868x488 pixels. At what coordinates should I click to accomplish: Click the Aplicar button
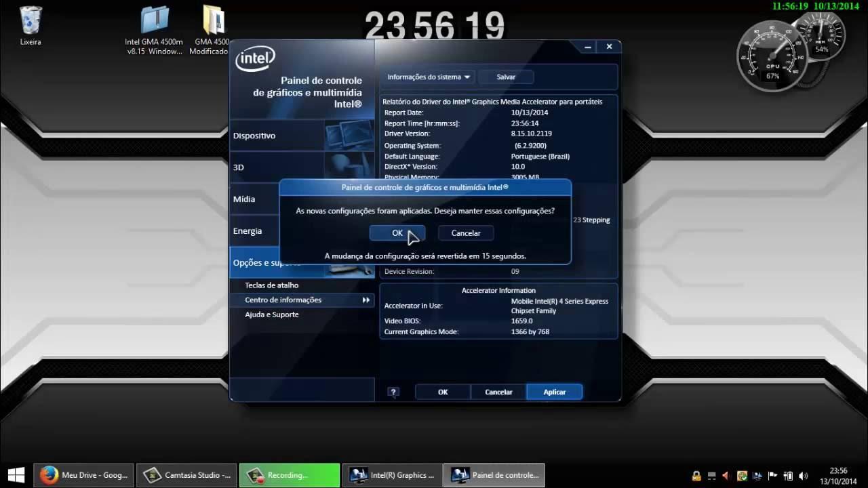coord(555,392)
